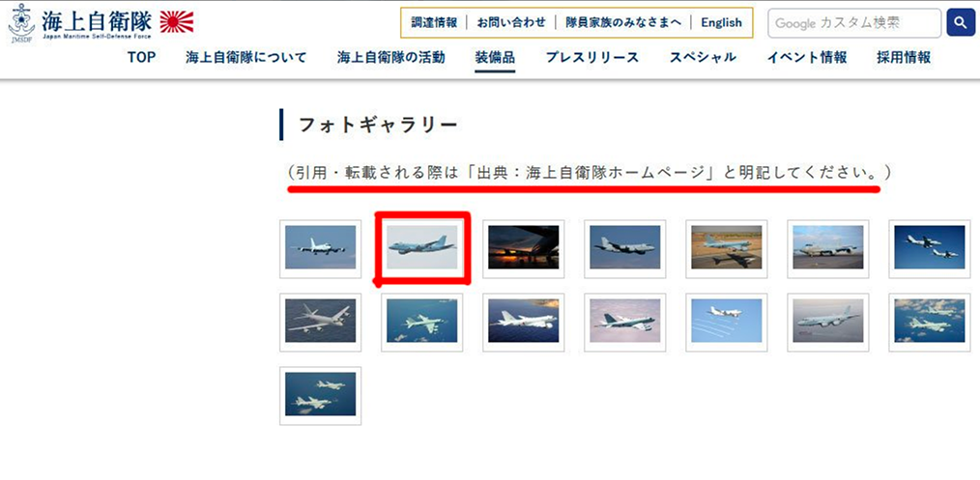Open the 海上自衛隊について menu
The height and width of the screenshot is (480, 980).
(246, 58)
